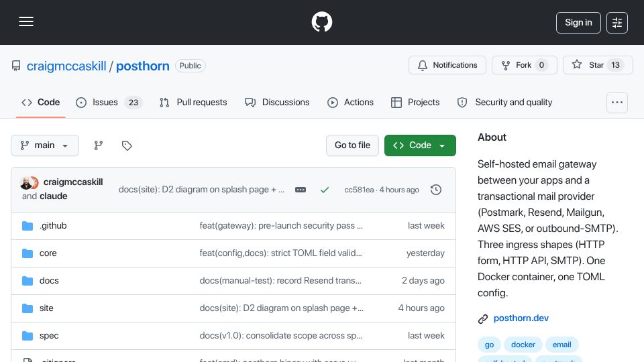Screen dimensions: 644x362
Task: Open commit 'docs(manual-test): record Resend trans...'
Action: (280, 281)
